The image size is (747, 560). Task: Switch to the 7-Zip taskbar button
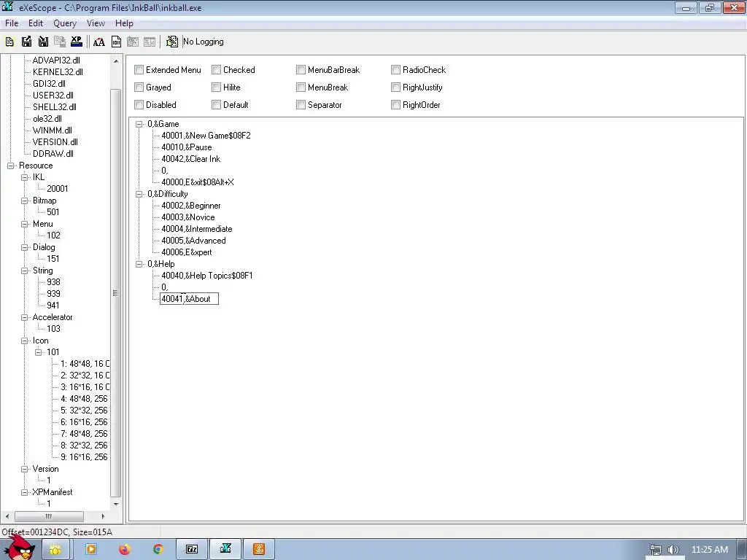192,550
